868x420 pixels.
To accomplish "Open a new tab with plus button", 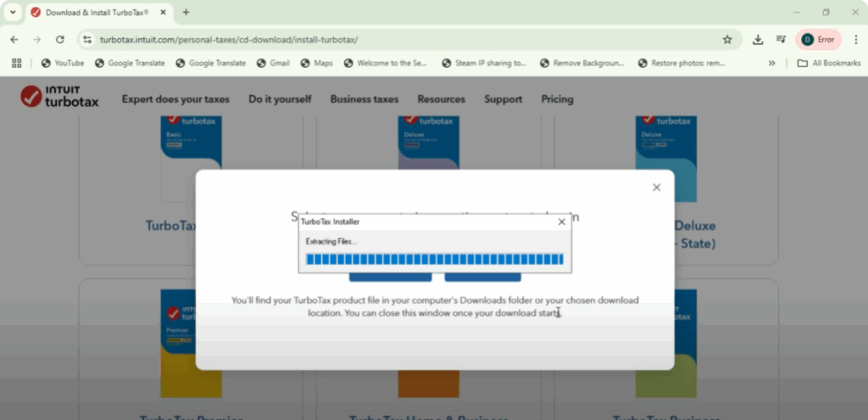I will point(186,12).
